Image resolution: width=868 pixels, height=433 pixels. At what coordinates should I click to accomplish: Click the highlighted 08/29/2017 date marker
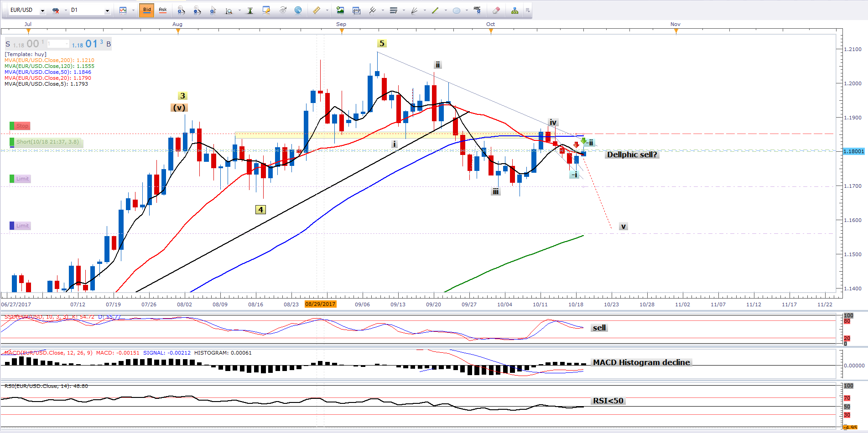click(320, 304)
